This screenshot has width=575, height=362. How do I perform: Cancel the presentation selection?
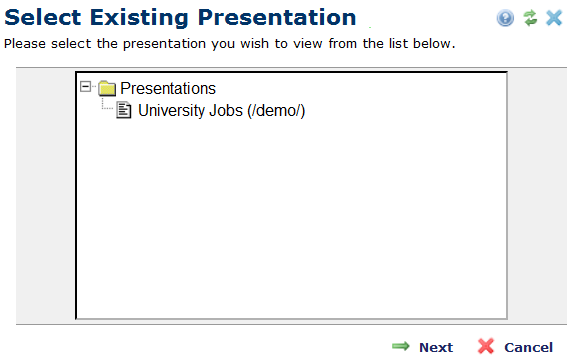click(528, 347)
